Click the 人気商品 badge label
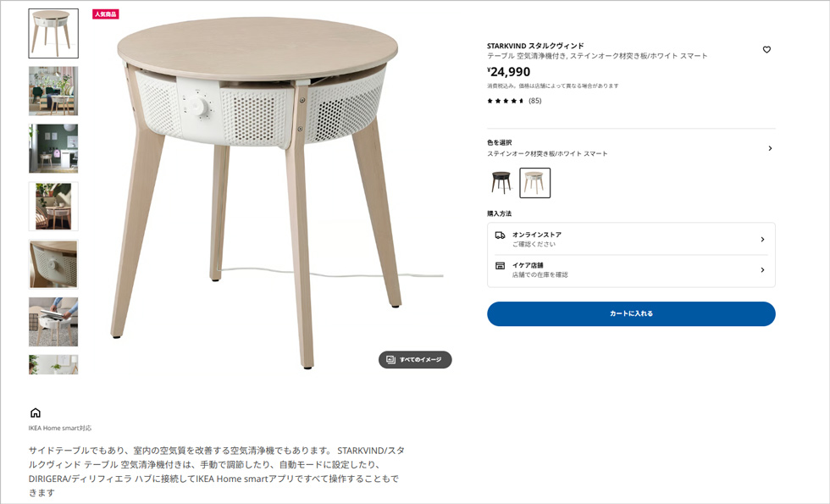Screen dimensions: 830x504 click(x=105, y=14)
